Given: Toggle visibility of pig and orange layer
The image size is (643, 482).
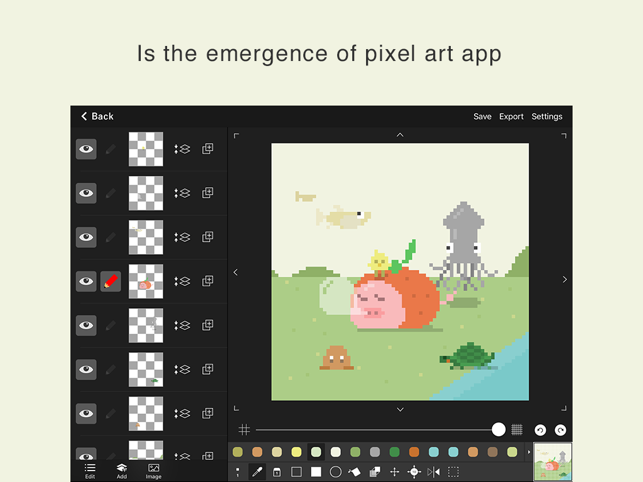Looking at the screenshot, I should (86, 281).
